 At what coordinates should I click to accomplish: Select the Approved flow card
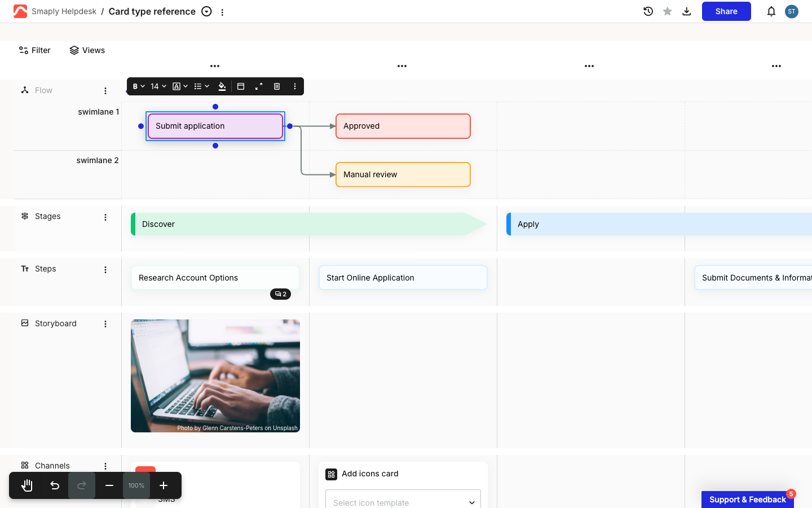pos(403,126)
